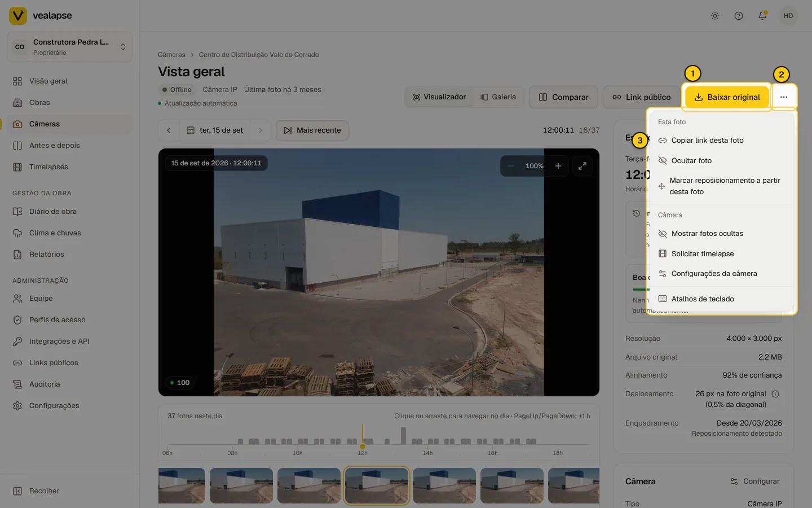812x508 pixels.
Task: Click the 12h timeline marker dot
Action: pos(363,446)
